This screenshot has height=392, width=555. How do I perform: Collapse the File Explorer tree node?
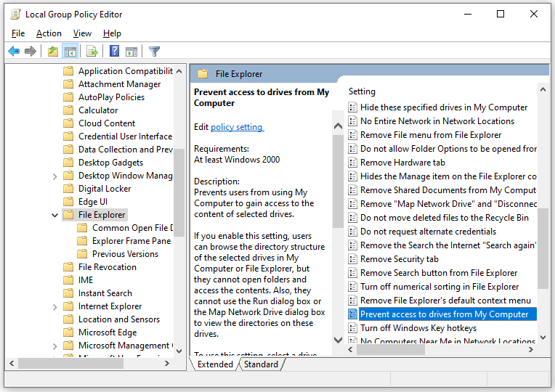pyautogui.click(x=55, y=215)
